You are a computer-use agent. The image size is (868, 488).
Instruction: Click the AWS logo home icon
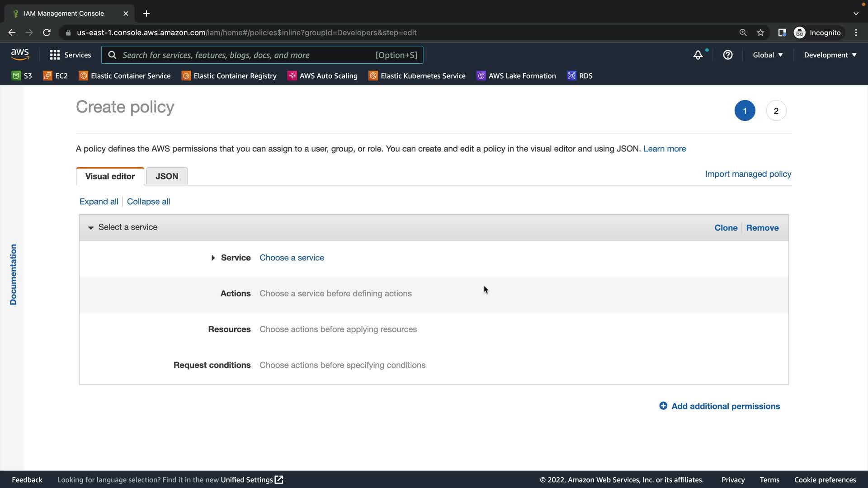[20, 55]
